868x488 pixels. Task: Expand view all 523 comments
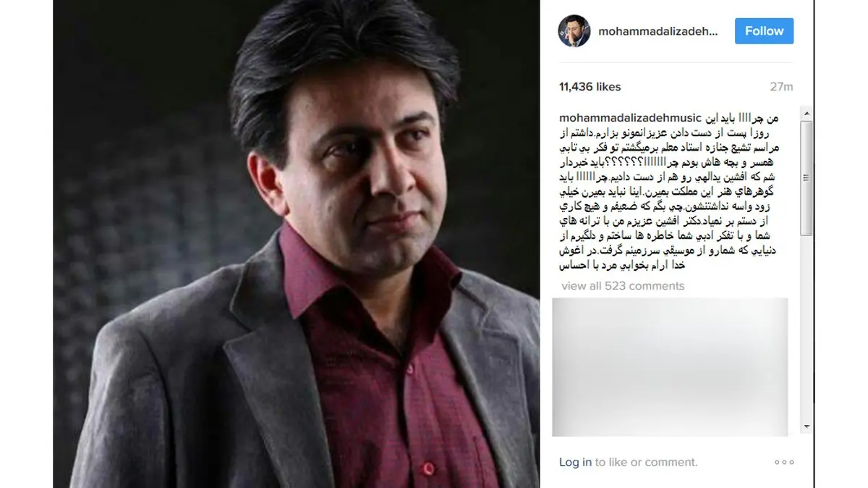[x=623, y=285]
